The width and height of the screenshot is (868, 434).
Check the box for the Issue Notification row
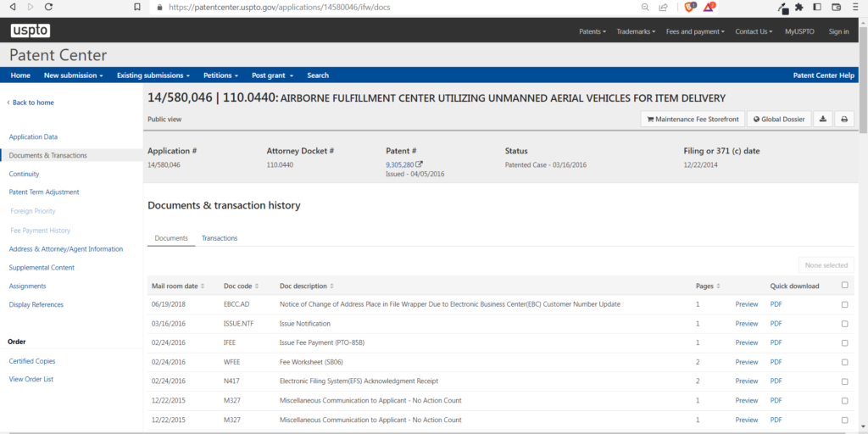tap(844, 324)
